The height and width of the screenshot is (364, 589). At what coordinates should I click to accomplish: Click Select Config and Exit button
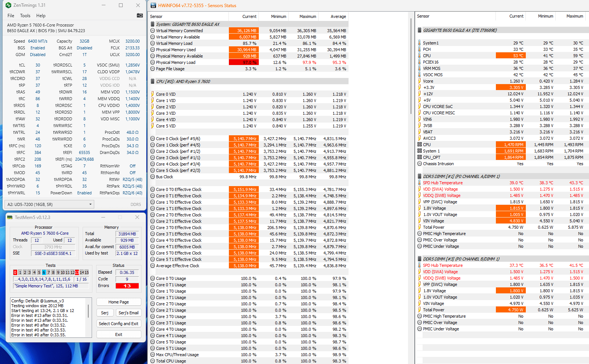119,324
